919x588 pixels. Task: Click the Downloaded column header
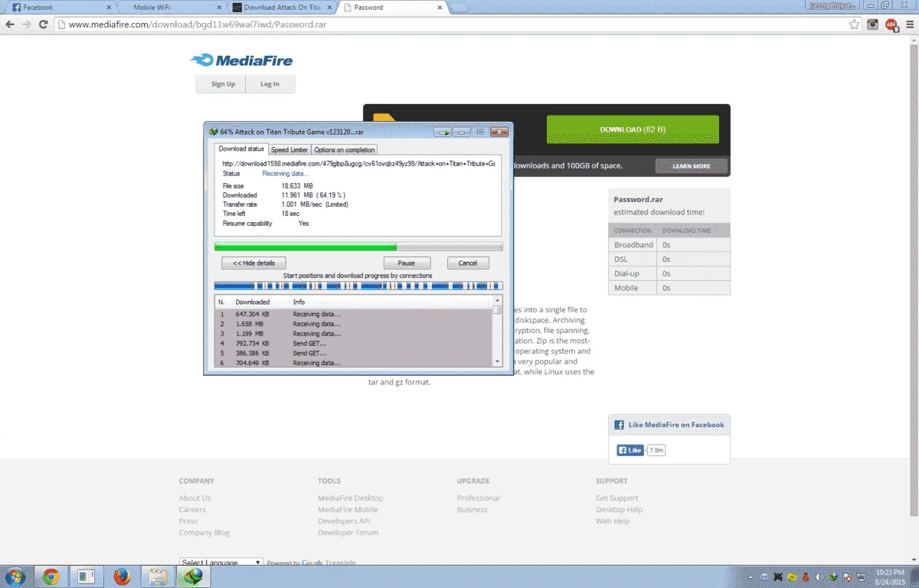260,302
